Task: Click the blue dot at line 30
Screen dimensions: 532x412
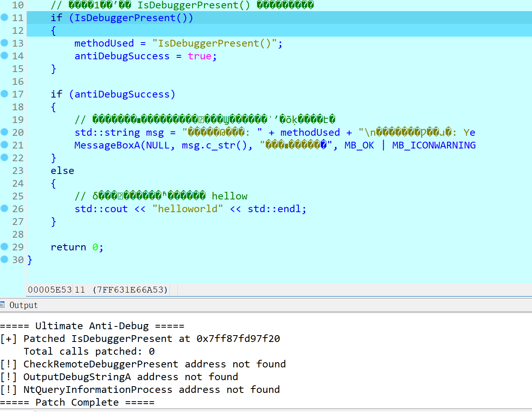Action: (4, 260)
